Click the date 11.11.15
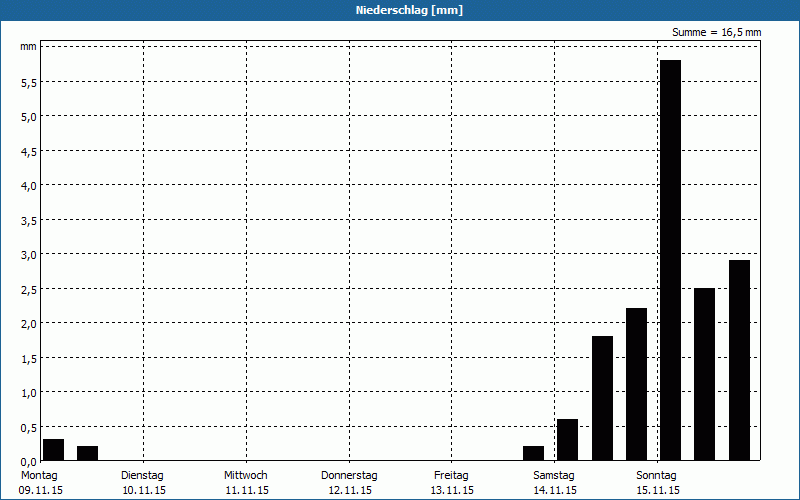Image resolution: width=800 pixels, height=500 pixels. pos(247,491)
